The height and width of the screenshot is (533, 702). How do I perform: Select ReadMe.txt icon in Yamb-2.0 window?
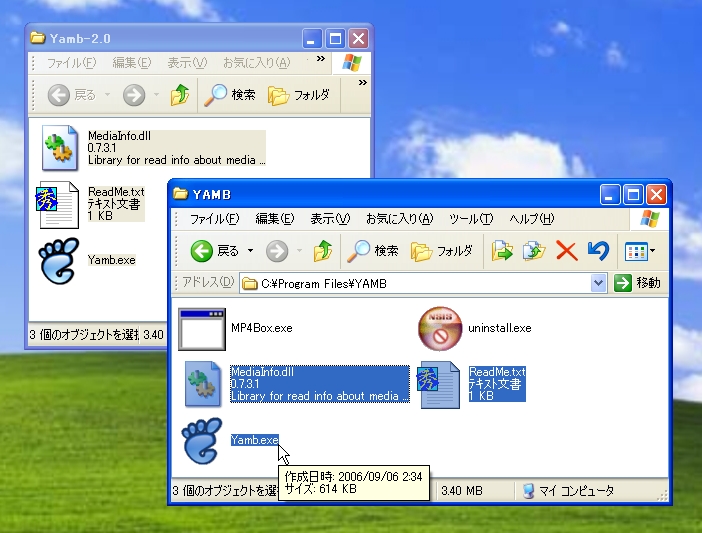57,205
